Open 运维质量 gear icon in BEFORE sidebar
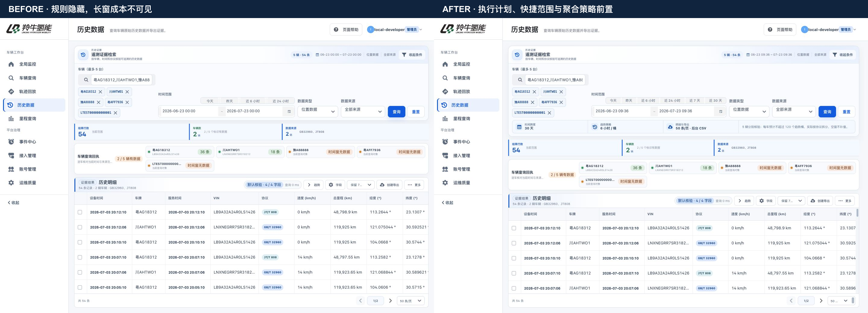868x313 pixels. (x=11, y=183)
